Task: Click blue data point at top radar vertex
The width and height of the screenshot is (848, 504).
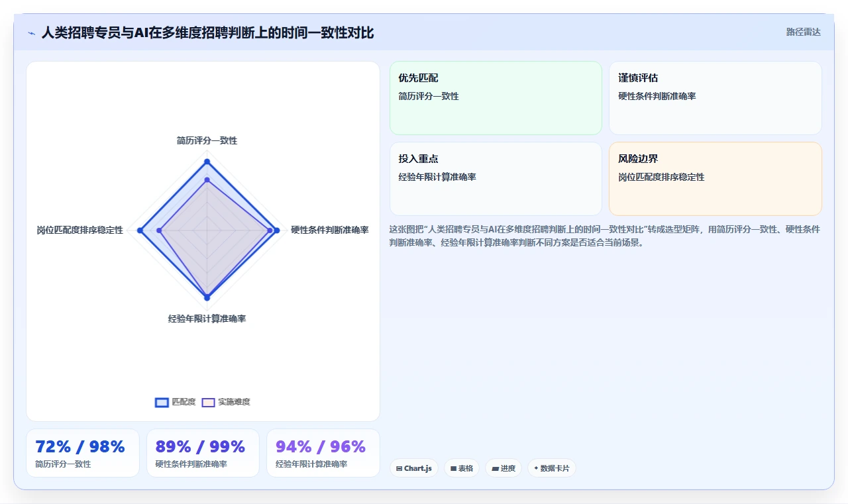Action: coord(207,162)
